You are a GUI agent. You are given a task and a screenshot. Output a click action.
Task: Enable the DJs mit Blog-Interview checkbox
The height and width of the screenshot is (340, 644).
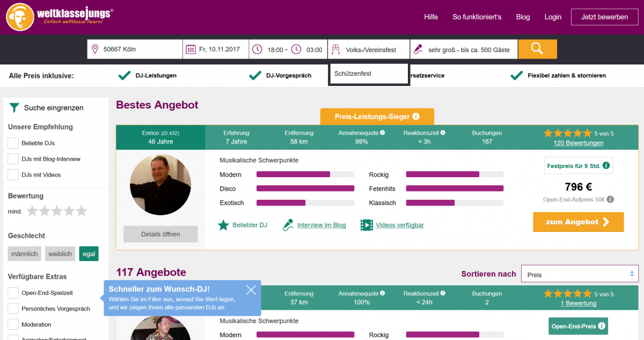coord(13,159)
